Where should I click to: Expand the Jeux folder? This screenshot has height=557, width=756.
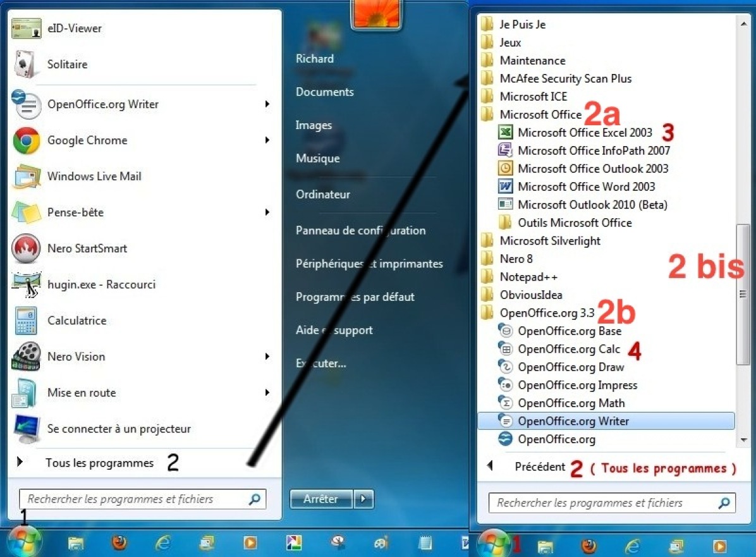point(501,42)
